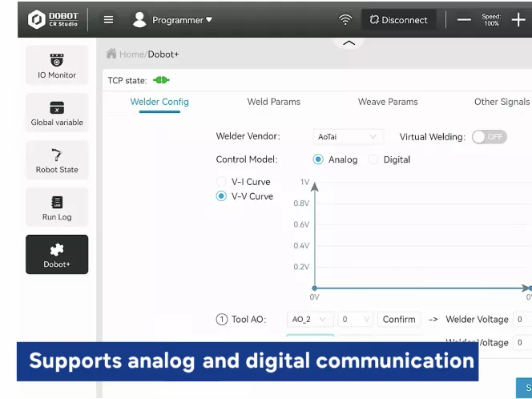Click the green TCP state connection icon

pyautogui.click(x=161, y=80)
